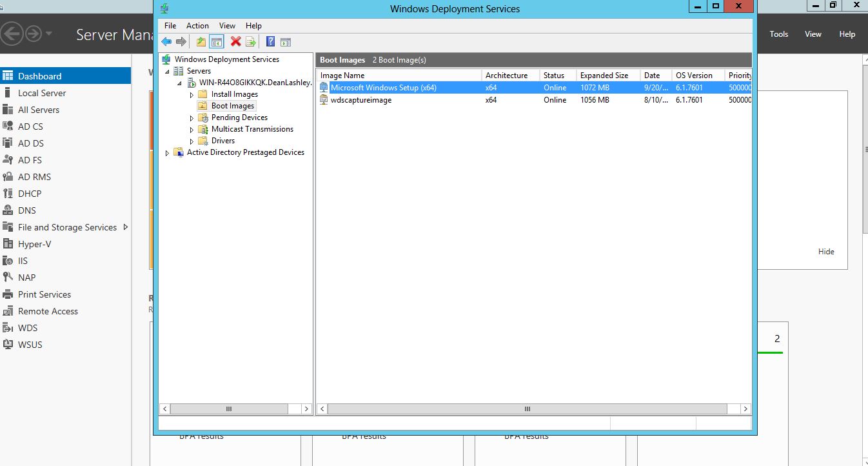Open Hyper-V in Server Manager sidebar

pyautogui.click(x=34, y=244)
